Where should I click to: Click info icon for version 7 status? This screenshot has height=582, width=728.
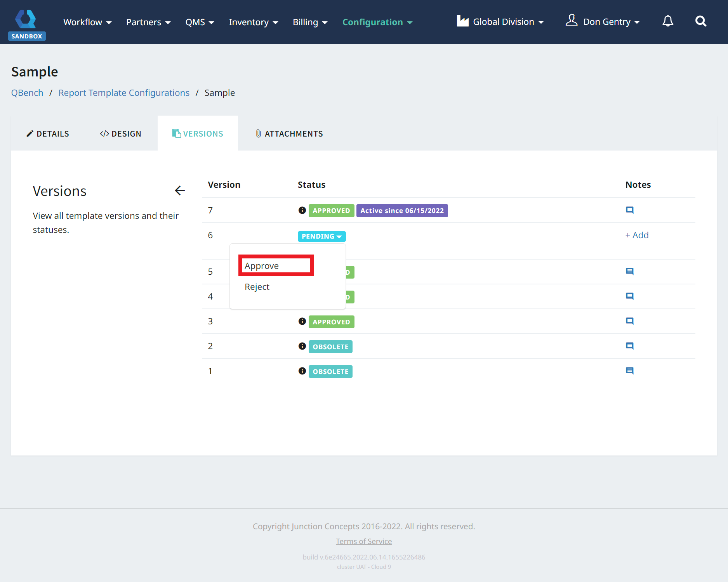coord(302,210)
